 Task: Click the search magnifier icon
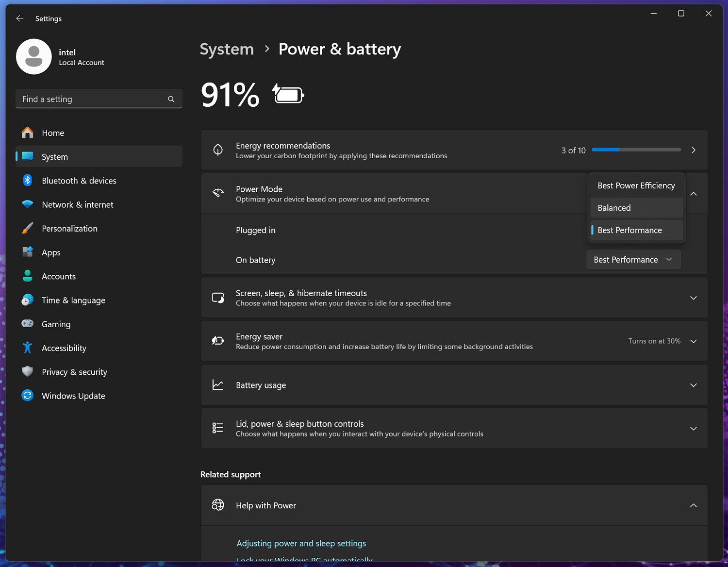pyautogui.click(x=171, y=99)
